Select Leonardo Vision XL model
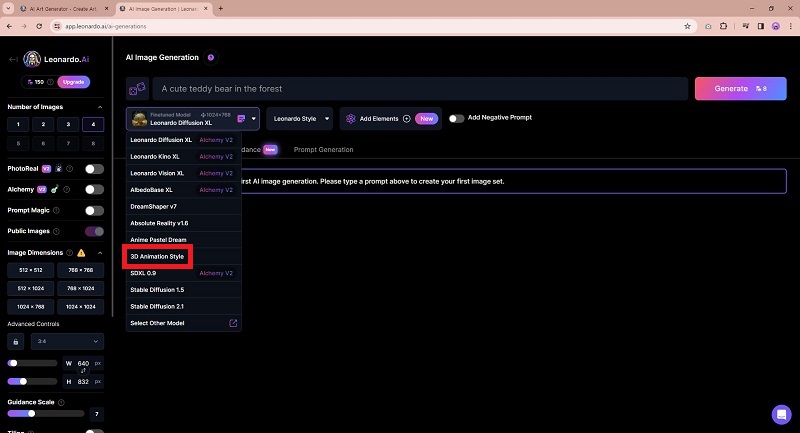The height and width of the screenshot is (433, 800). click(x=184, y=173)
